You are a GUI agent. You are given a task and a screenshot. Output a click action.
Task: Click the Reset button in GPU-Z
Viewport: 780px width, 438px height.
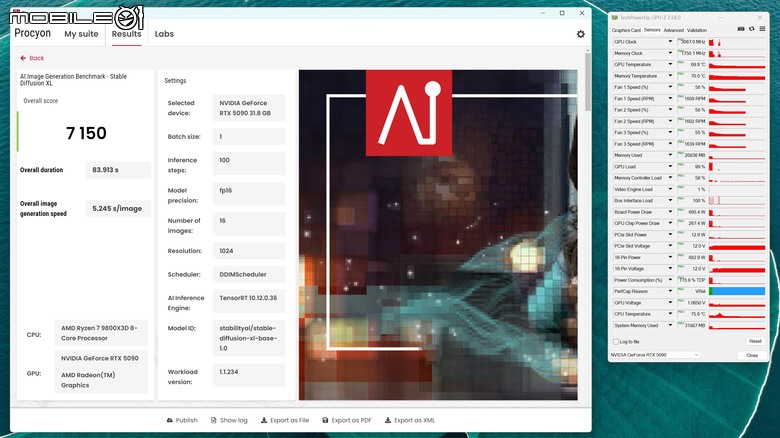pos(755,341)
